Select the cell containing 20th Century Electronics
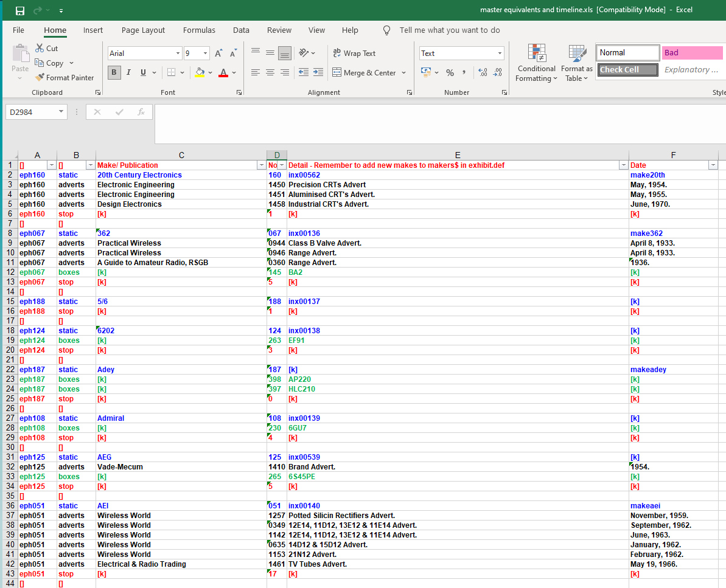The height and width of the screenshot is (588, 726). click(x=181, y=175)
